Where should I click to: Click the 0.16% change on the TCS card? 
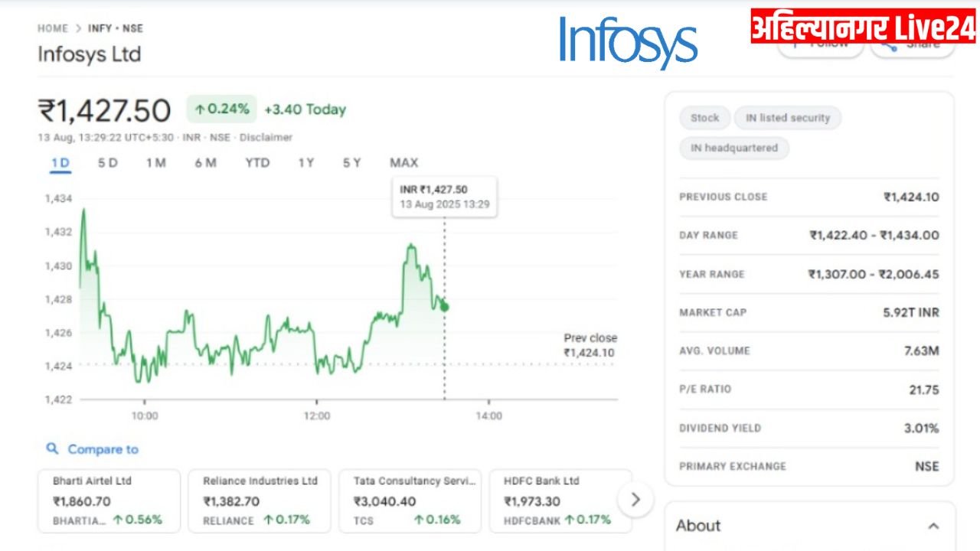pyautogui.click(x=437, y=520)
